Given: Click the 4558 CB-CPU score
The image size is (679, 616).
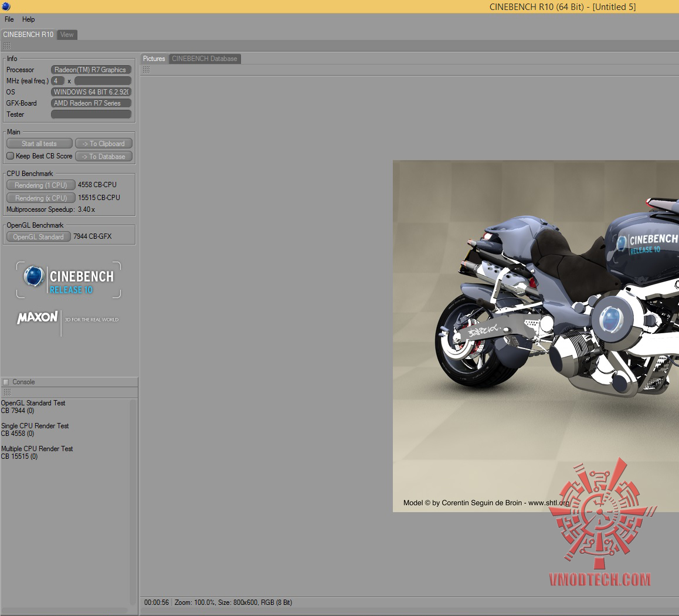Looking at the screenshot, I should pyautogui.click(x=97, y=185).
